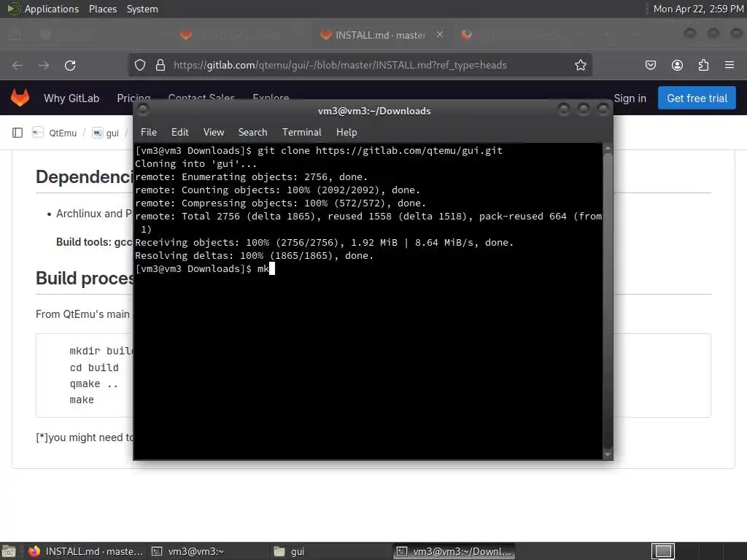747x560 pixels.
Task: Click show desktop icon in taskbar
Action: coord(9,551)
